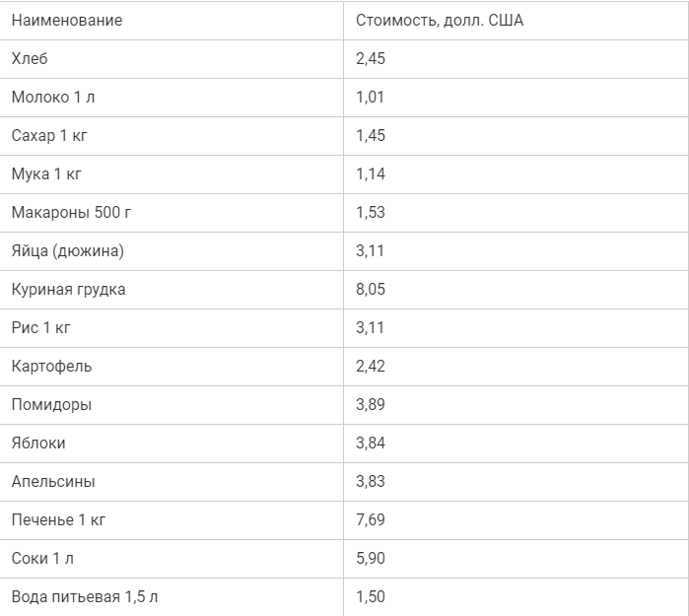The height and width of the screenshot is (616, 689).
Task: Click the 'Молоко 1 л' cell
Action: (172, 98)
